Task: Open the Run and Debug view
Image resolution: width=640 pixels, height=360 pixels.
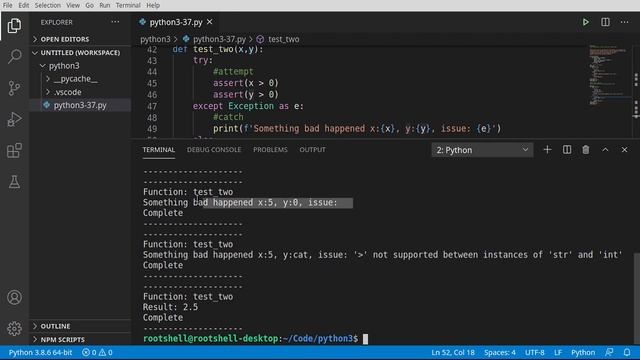Action: (14, 119)
